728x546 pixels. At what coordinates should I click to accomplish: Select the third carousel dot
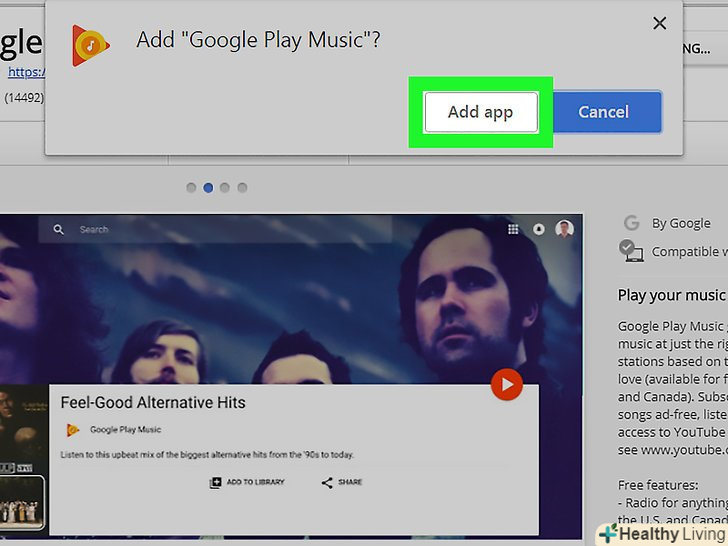point(225,188)
